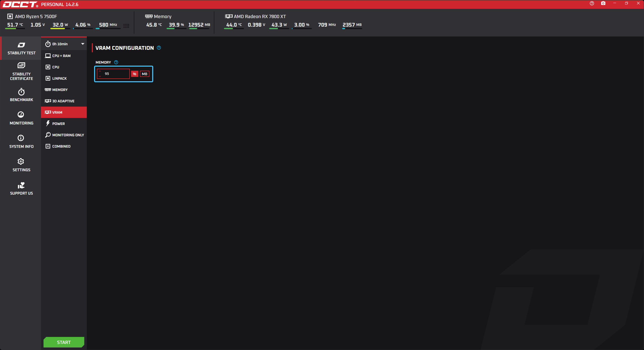Expand the 0h 10min duration dropdown

83,44
